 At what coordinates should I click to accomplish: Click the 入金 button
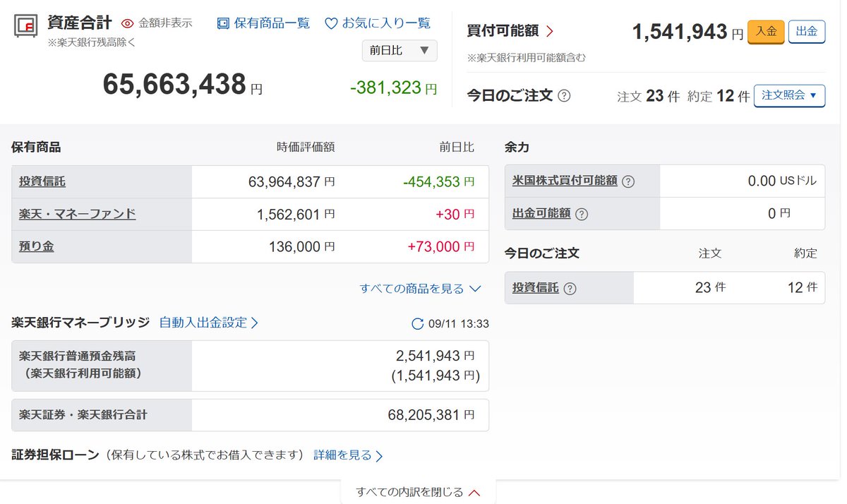click(x=766, y=32)
